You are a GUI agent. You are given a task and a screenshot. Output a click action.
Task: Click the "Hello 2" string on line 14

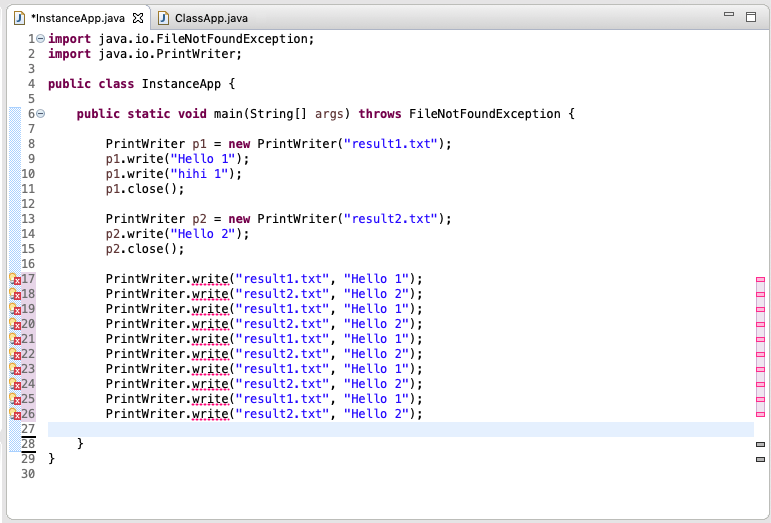[203, 233]
